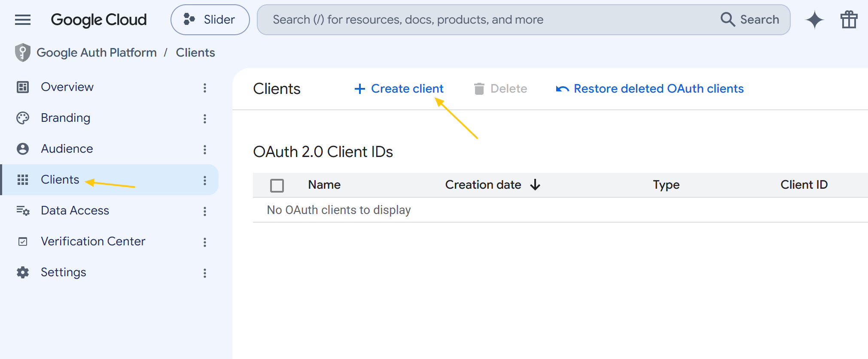Click the Search button with magnifier
This screenshot has height=359, width=868.
point(749,20)
